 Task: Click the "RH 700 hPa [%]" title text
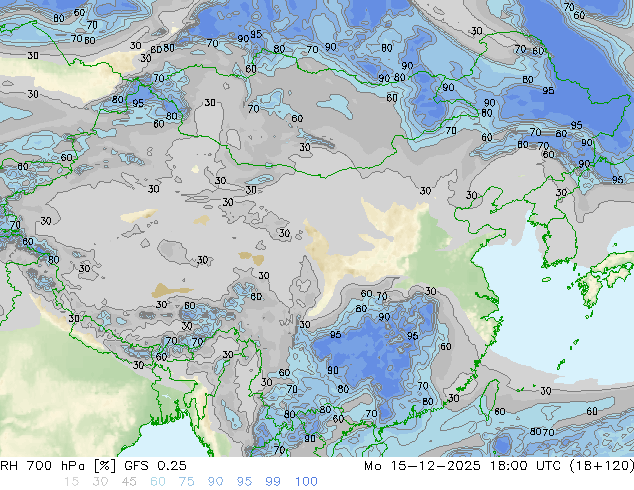[x=59, y=466]
